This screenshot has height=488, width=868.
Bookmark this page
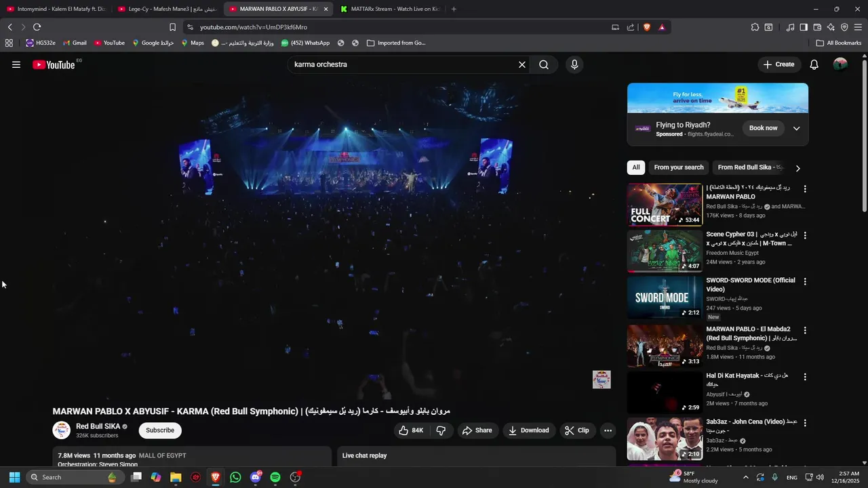[x=172, y=27]
